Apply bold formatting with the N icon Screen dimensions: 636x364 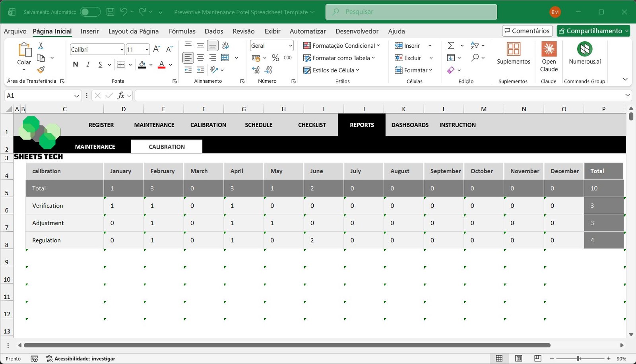pos(75,64)
